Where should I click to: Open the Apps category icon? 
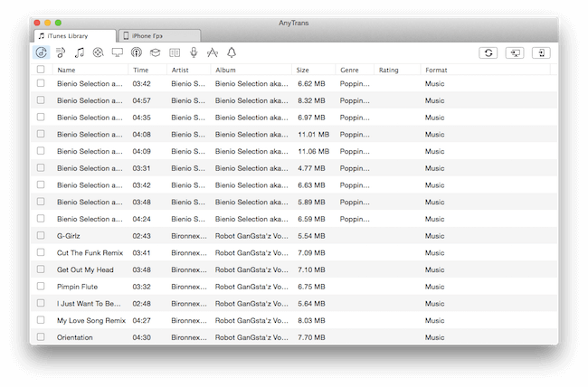pos(213,52)
